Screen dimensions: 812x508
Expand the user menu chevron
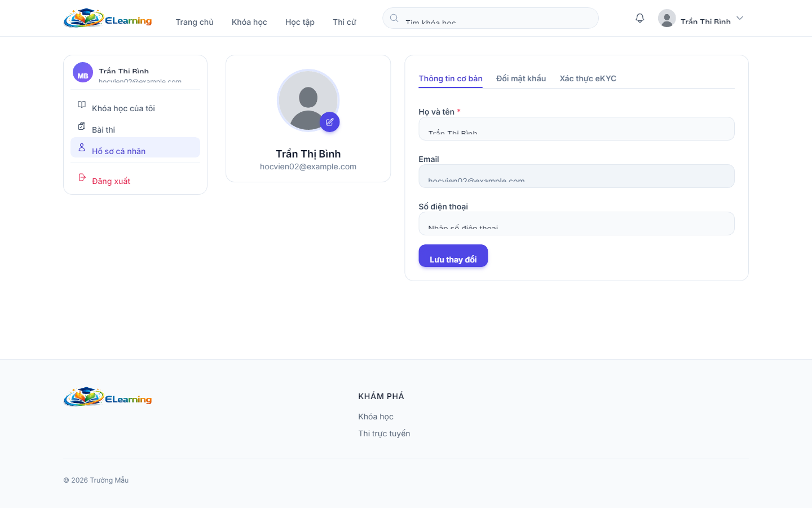(740, 18)
